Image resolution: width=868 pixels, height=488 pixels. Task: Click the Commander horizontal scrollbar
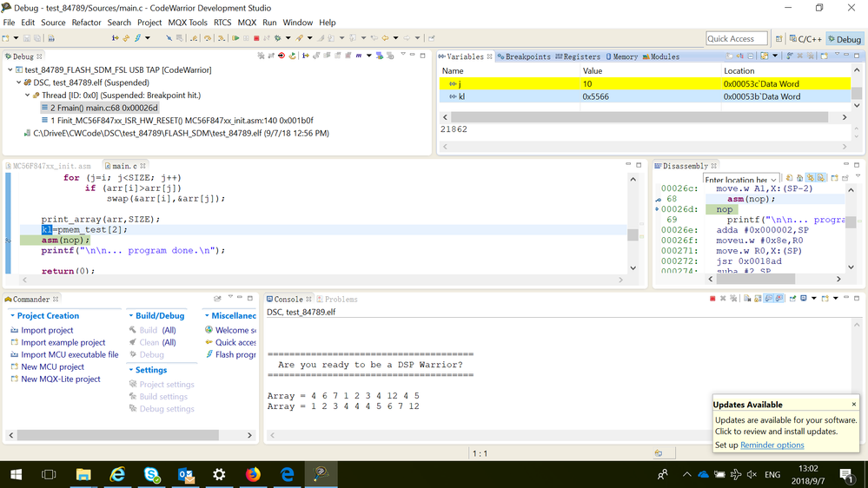[118, 435]
